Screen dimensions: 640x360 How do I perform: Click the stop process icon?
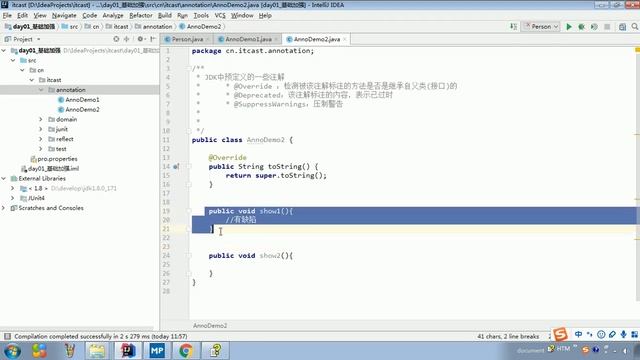607,27
